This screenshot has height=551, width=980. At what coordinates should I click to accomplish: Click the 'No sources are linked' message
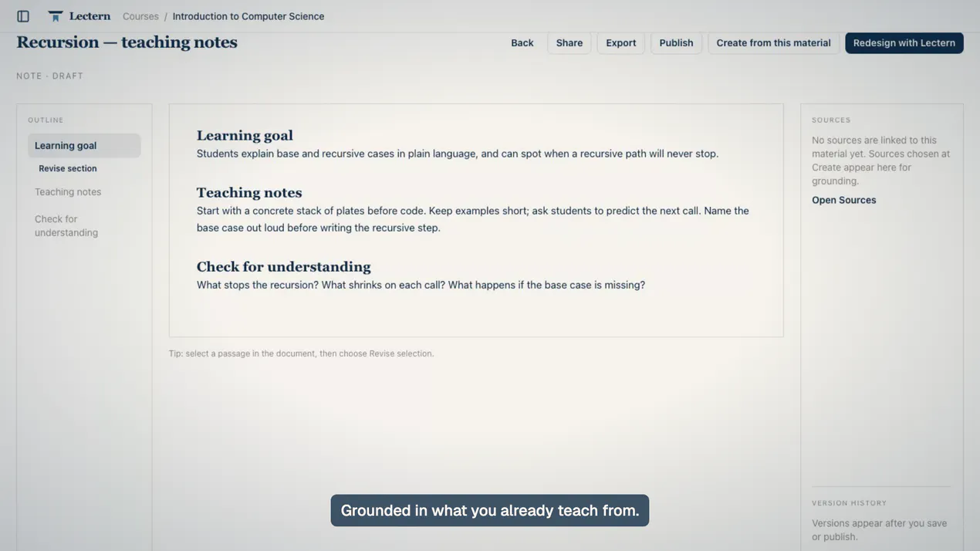(x=881, y=161)
